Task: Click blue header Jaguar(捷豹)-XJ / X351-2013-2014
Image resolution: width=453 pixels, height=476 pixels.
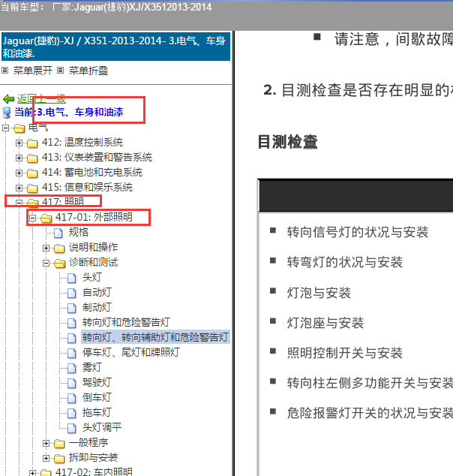Action: click(115, 47)
